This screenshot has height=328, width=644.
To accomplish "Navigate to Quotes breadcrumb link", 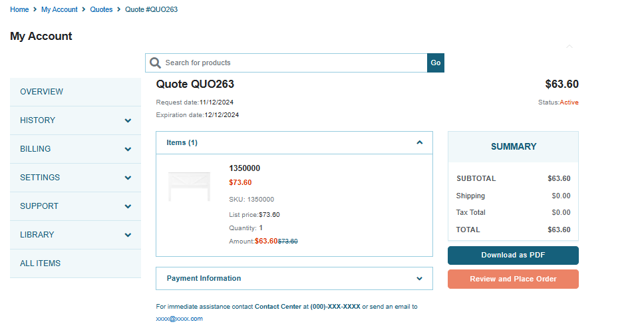I will pyautogui.click(x=101, y=9).
